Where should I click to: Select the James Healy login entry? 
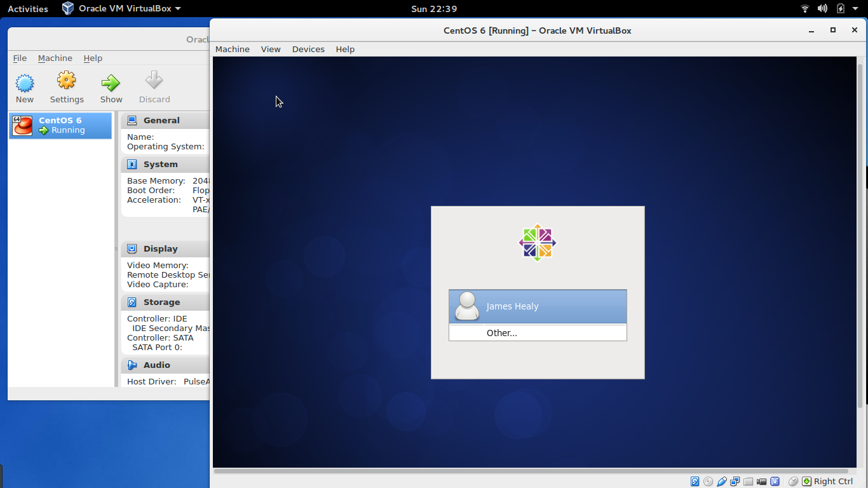(x=538, y=306)
